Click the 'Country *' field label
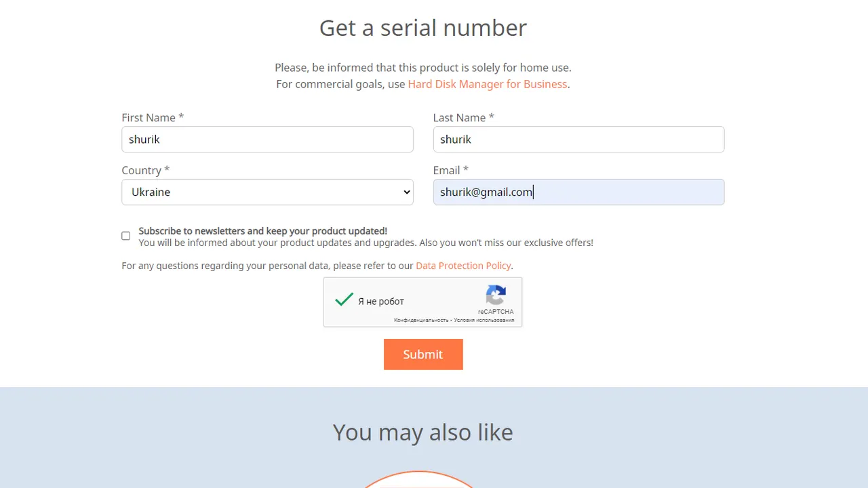The width and height of the screenshot is (868, 488). click(145, 170)
